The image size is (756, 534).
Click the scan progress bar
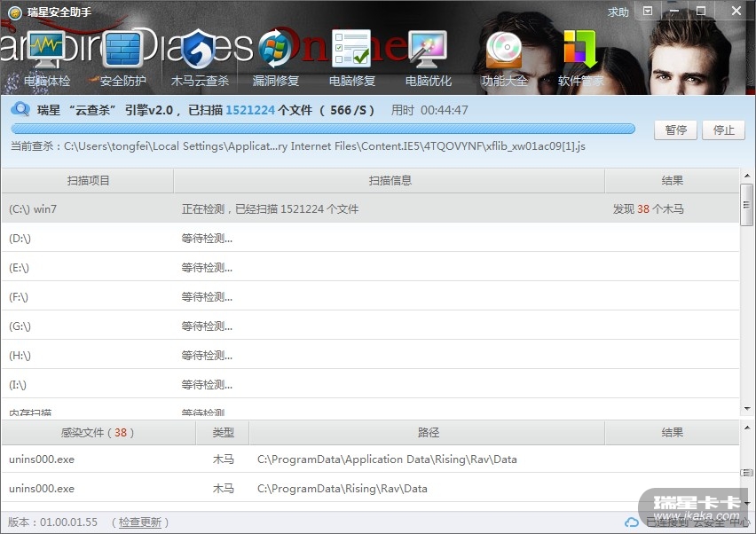[323, 129]
